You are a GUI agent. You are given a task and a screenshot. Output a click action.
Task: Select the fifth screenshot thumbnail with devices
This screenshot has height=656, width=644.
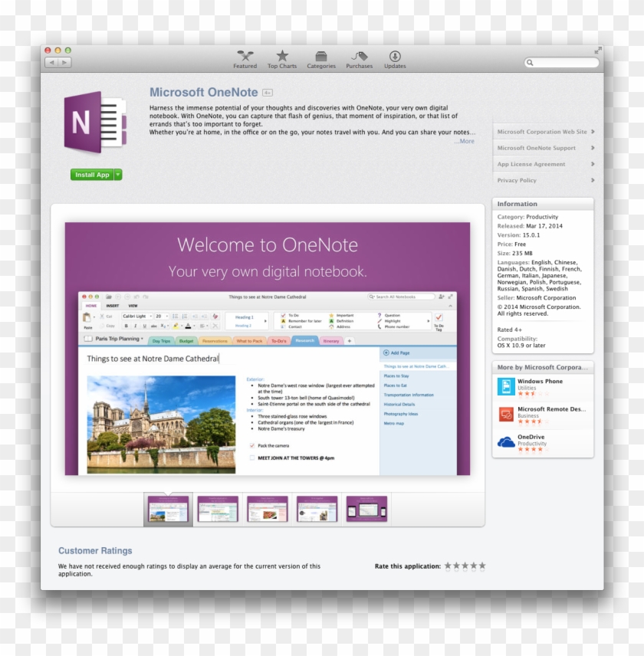click(x=366, y=509)
